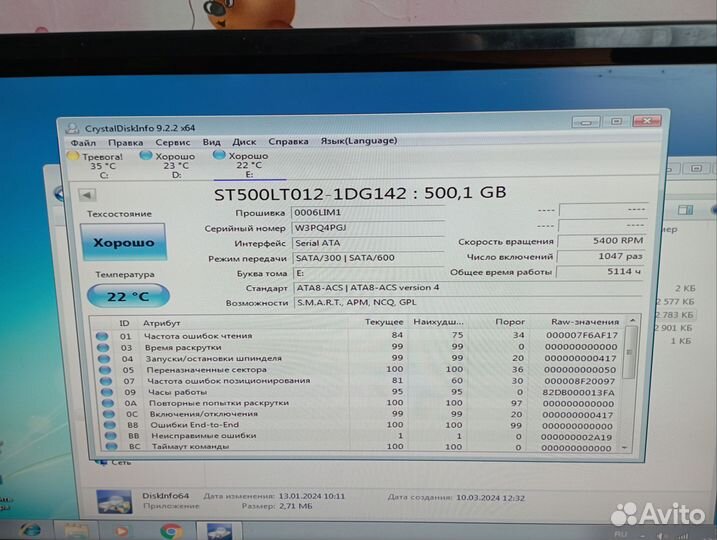Click the attribute list scrollbar thumb
The image size is (717, 540).
(630, 352)
